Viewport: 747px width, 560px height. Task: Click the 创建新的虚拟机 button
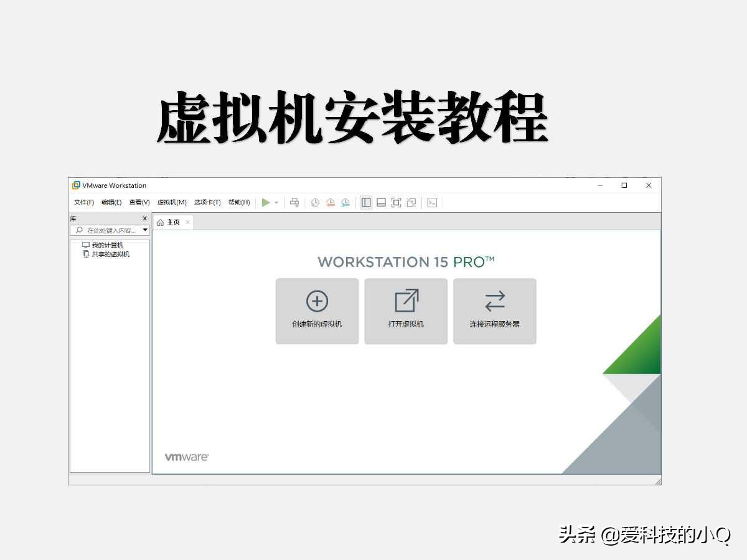pyautogui.click(x=317, y=311)
